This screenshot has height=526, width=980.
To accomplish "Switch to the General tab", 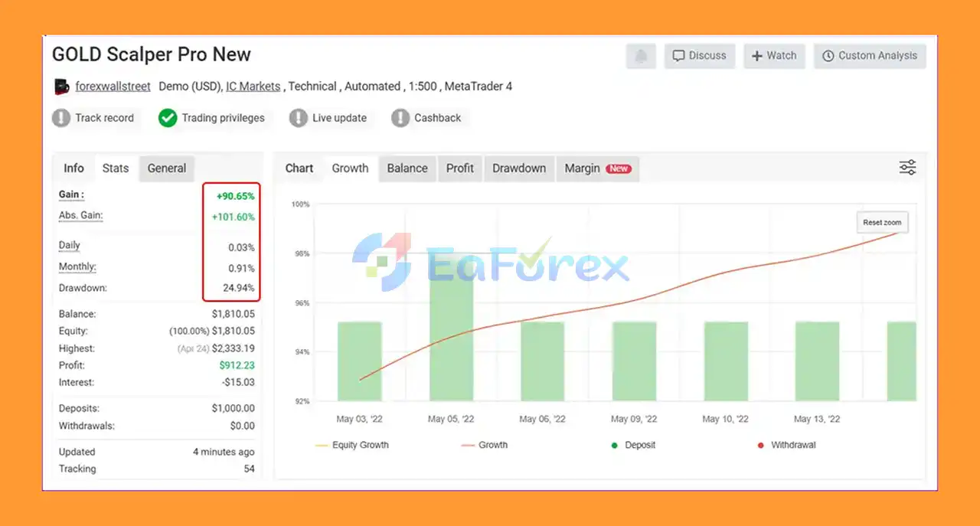I will coord(167,168).
